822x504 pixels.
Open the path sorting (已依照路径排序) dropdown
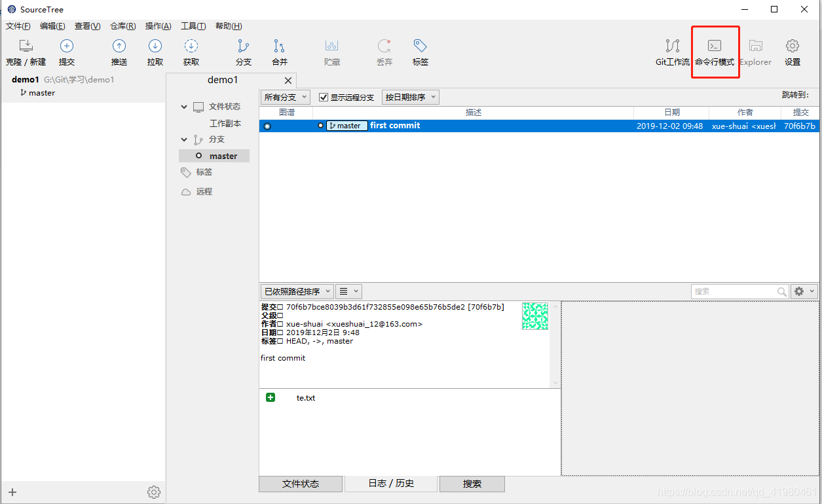pyautogui.click(x=297, y=291)
